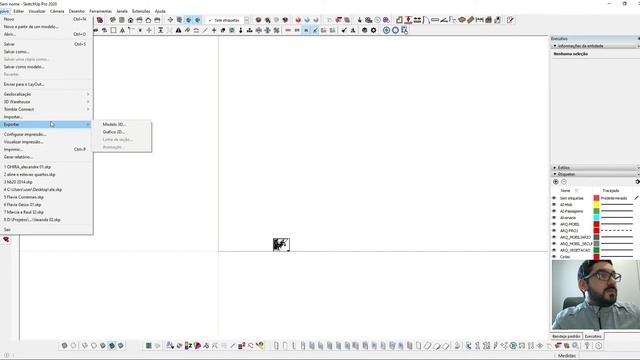
Task: Click the house-shaped view icon in top toolbar
Action: [131, 20]
